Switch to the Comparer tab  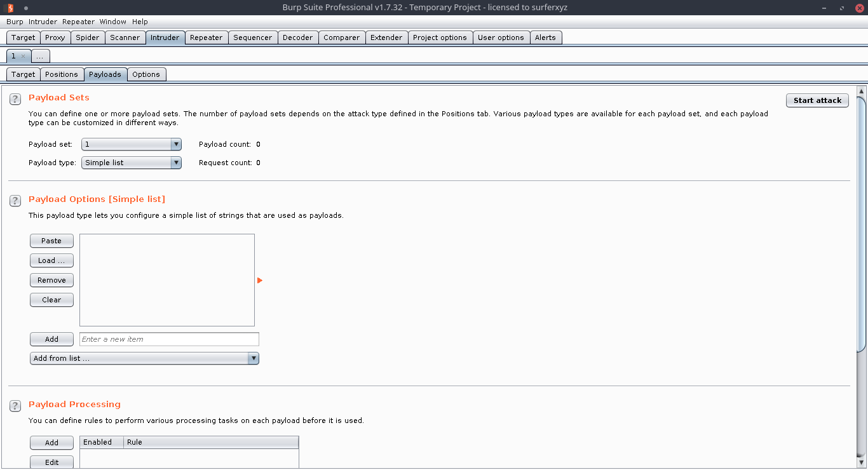point(342,37)
